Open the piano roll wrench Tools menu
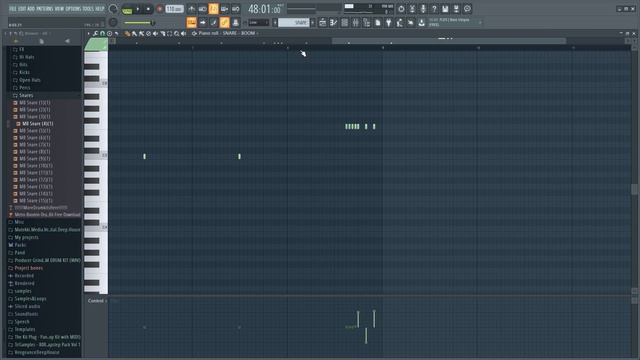 [x=95, y=33]
